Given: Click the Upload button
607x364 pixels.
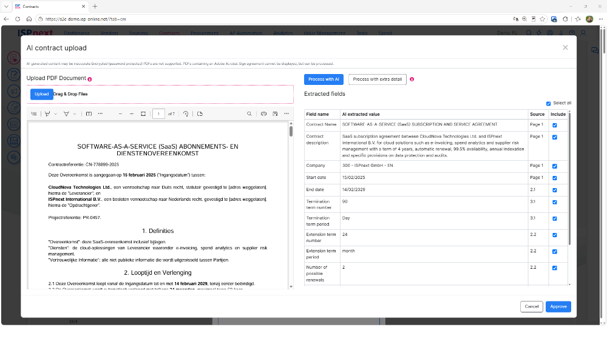Looking at the screenshot, I should click(42, 94).
